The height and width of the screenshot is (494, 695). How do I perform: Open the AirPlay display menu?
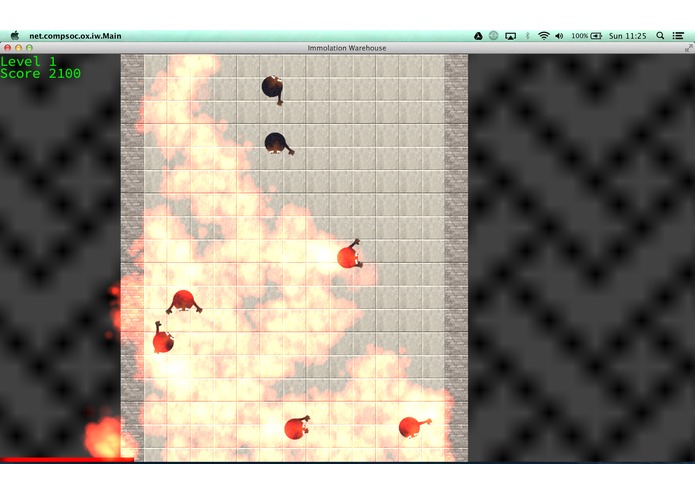(511, 36)
